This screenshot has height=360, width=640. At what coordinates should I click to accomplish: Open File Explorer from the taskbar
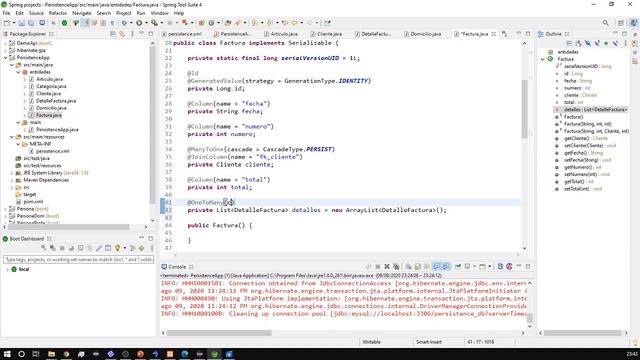(51, 354)
